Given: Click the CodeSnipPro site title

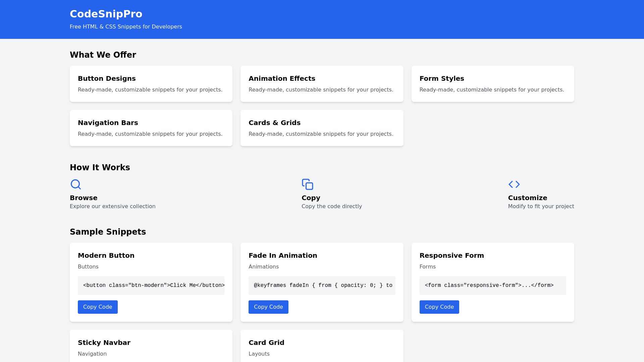Looking at the screenshot, I should point(106,14).
